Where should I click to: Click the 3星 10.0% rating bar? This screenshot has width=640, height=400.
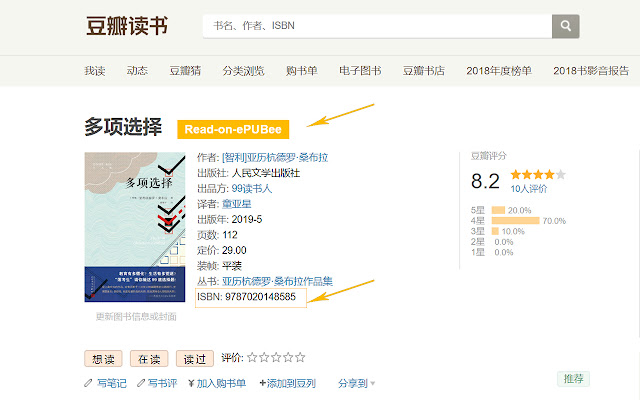pyautogui.click(x=495, y=231)
